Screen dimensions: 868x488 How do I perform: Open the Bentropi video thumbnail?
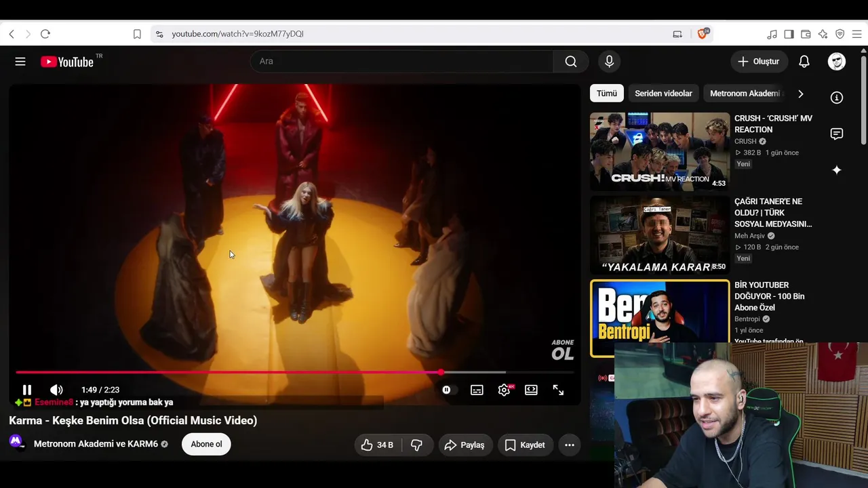660,319
